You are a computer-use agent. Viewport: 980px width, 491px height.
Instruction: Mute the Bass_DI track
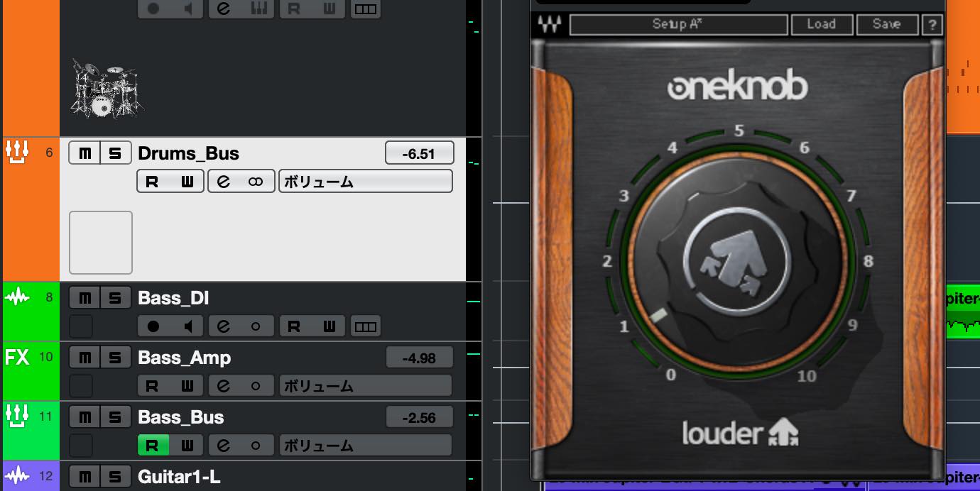85,298
